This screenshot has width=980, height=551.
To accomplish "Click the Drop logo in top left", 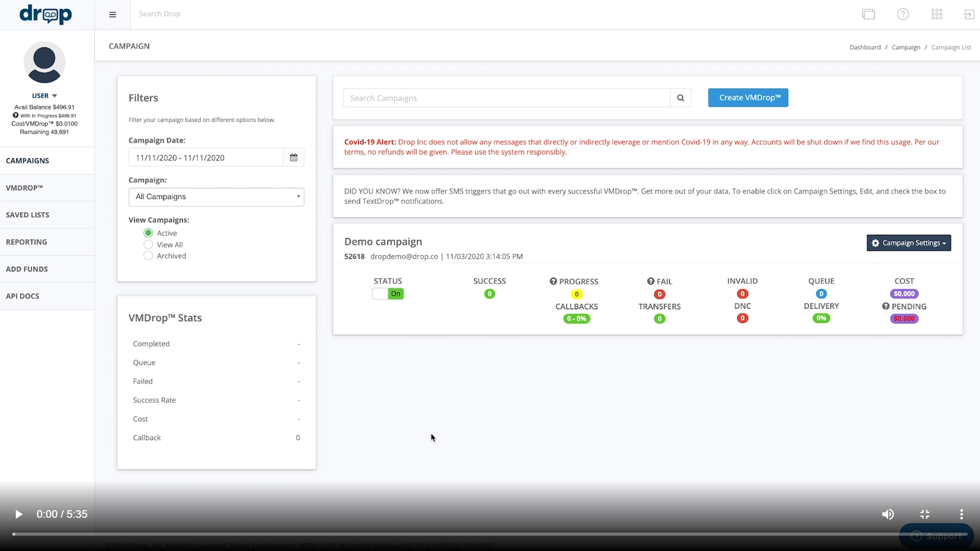I will click(46, 15).
